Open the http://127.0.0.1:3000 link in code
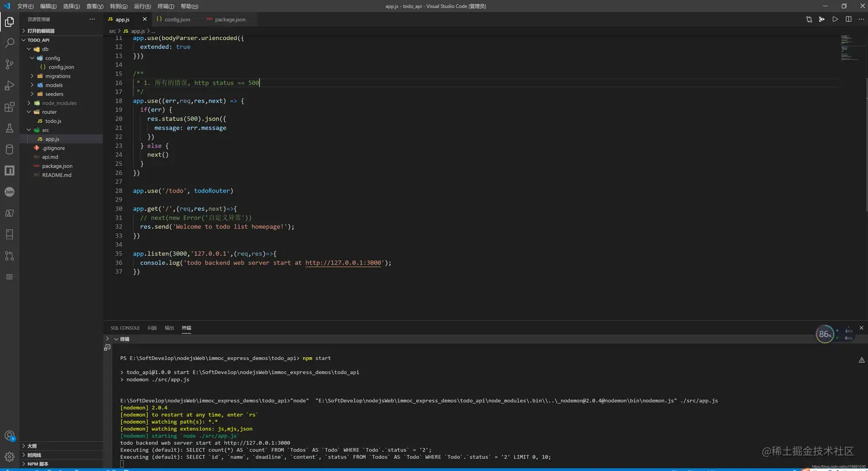Image resolution: width=868 pixels, height=471 pixels. pos(343,262)
